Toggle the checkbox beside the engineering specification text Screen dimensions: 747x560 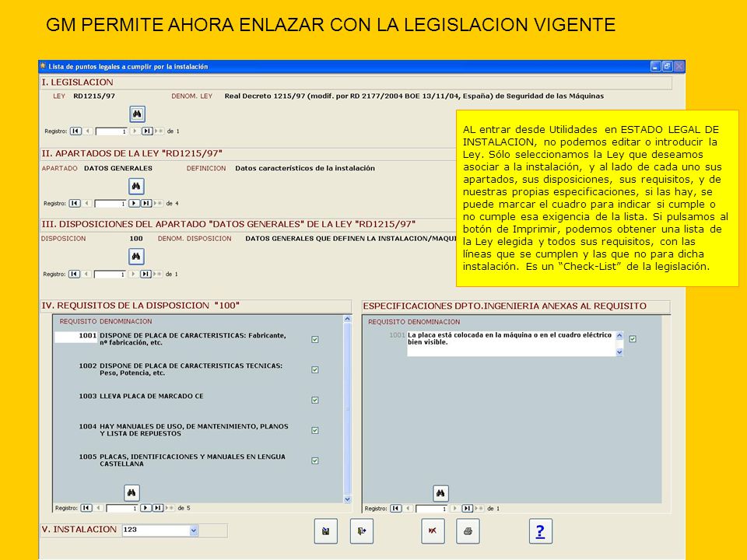pos(633,339)
